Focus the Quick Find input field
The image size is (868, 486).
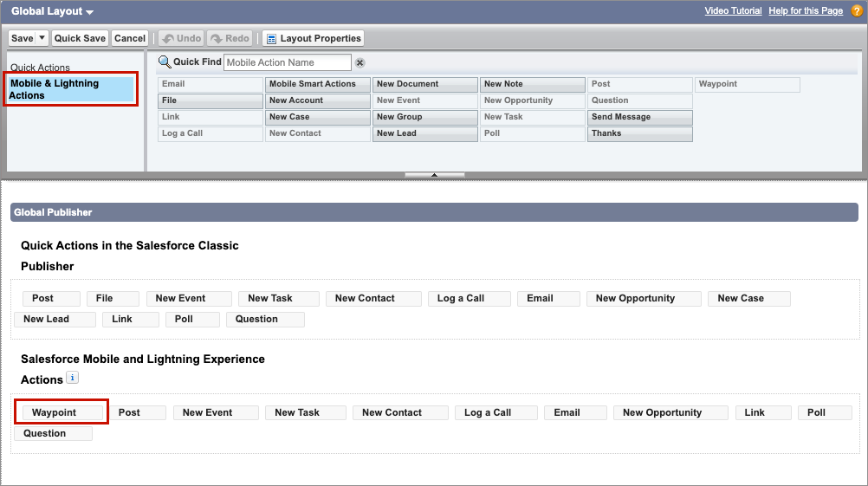pos(288,62)
